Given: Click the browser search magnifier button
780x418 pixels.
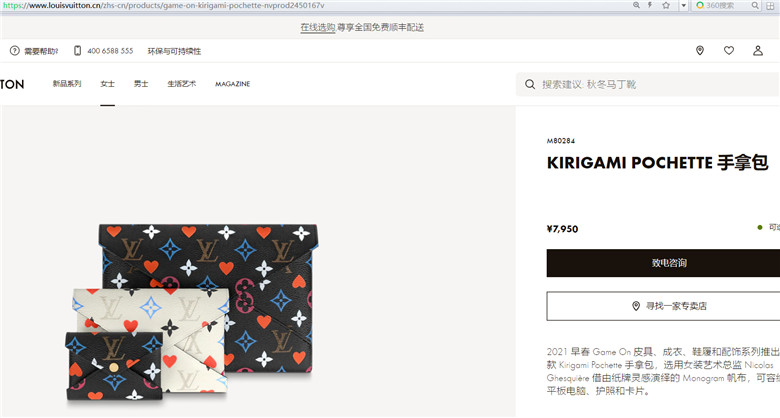Looking at the screenshot, I should coord(755,5).
